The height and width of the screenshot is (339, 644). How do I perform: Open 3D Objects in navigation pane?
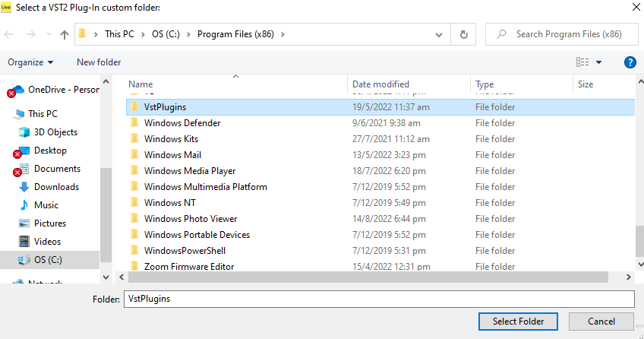48,132
